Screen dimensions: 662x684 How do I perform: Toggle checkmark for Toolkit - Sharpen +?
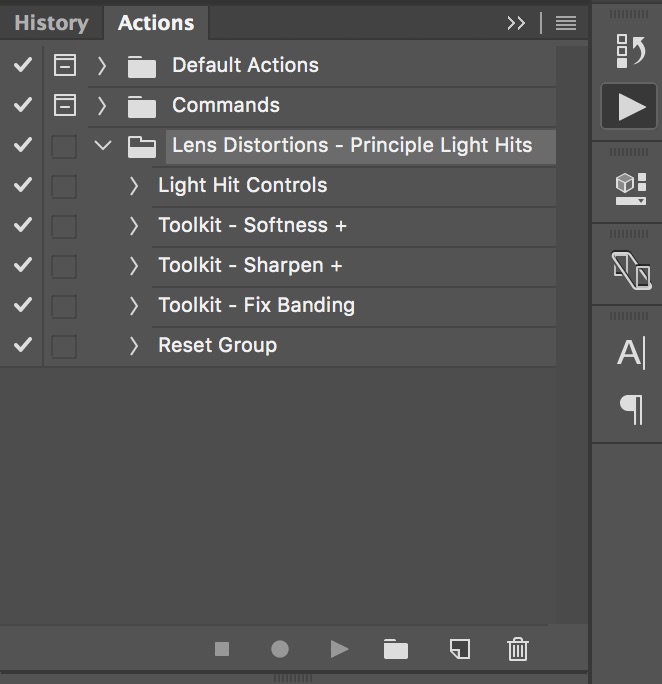pos(22,265)
